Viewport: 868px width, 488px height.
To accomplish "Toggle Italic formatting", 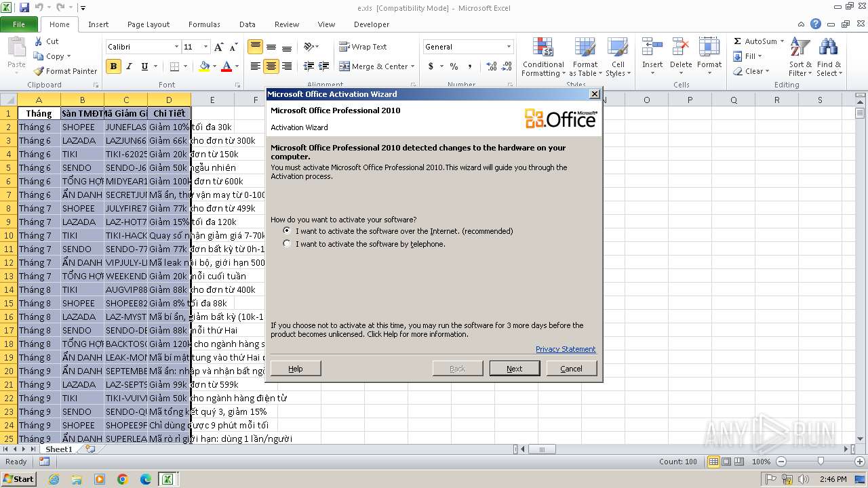I will (129, 66).
